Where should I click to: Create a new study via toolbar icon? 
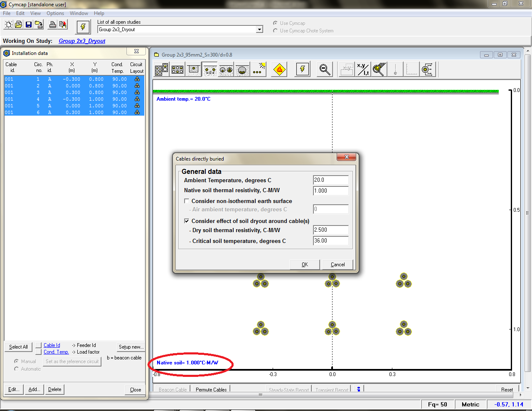coord(8,25)
